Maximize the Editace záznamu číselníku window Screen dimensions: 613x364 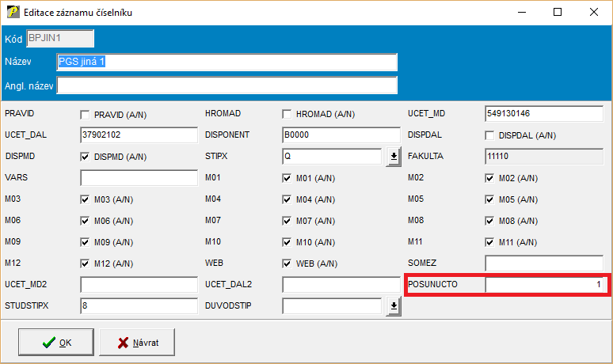[x=558, y=13]
